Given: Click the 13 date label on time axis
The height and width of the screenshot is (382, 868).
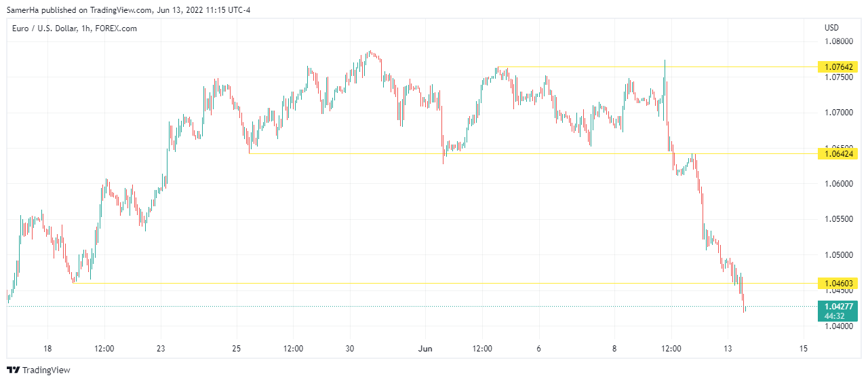Looking at the screenshot, I should [728, 349].
